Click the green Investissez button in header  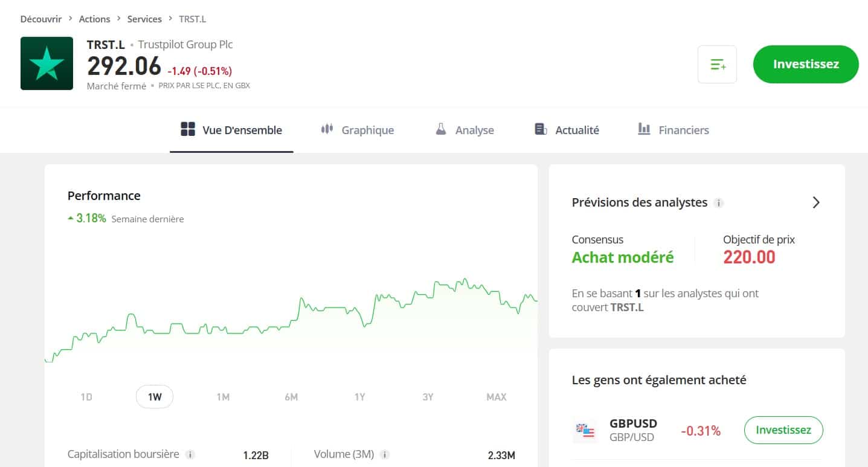coord(806,64)
